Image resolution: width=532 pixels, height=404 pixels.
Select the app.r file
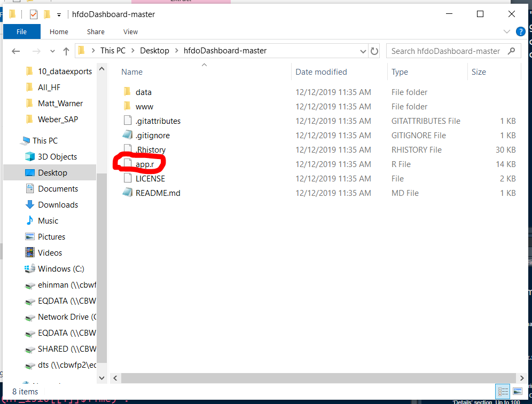point(144,164)
